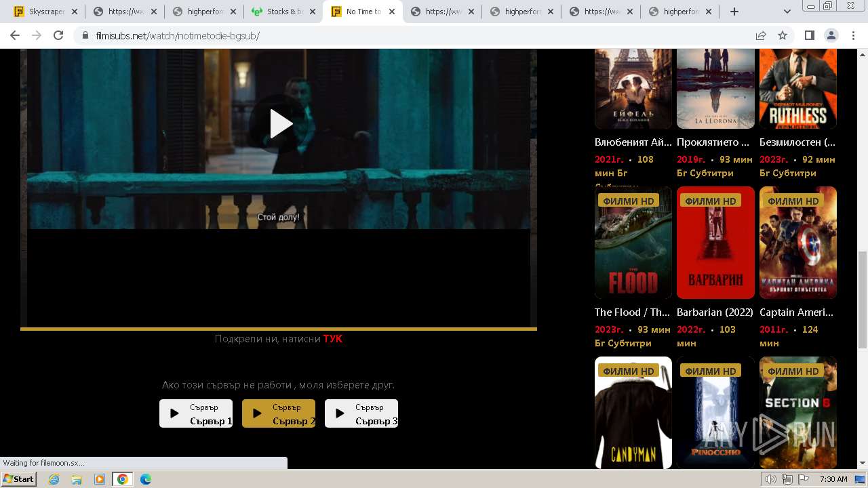The image size is (868, 488).
Task: Open Проклятието ... title link
Action: coord(713,142)
